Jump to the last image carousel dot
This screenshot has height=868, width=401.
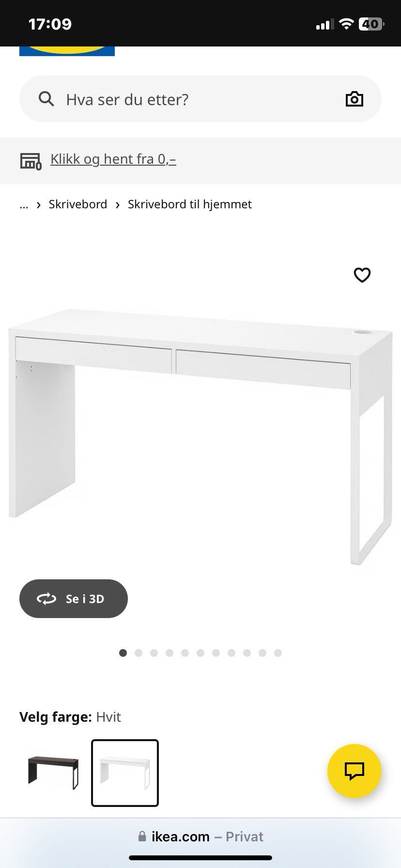pyautogui.click(x=278, y=653)
